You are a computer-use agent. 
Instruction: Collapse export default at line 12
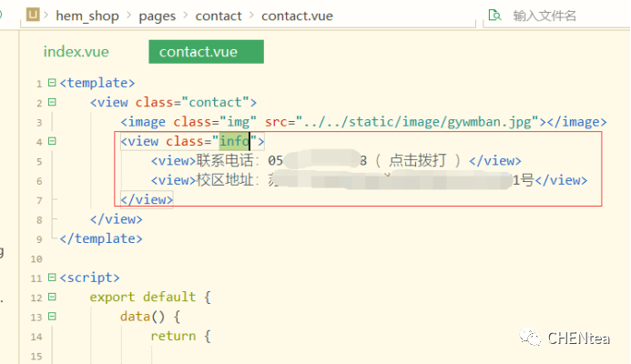click(52, 297)
